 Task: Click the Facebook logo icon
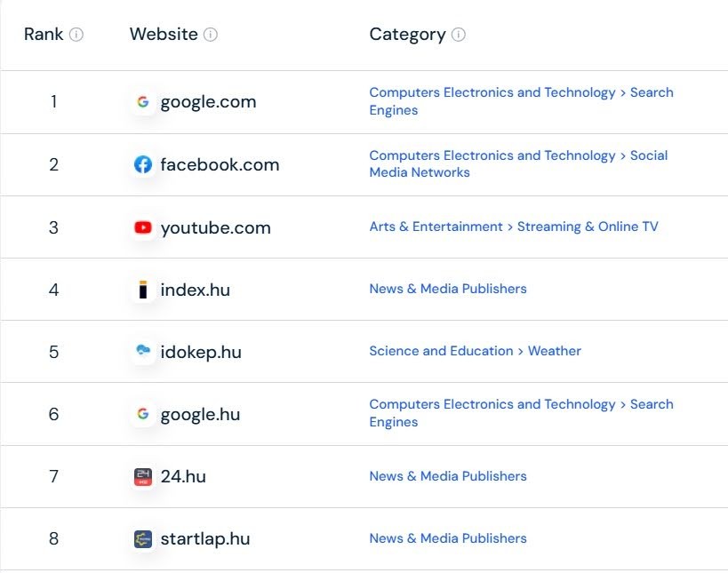pos(143,164)
